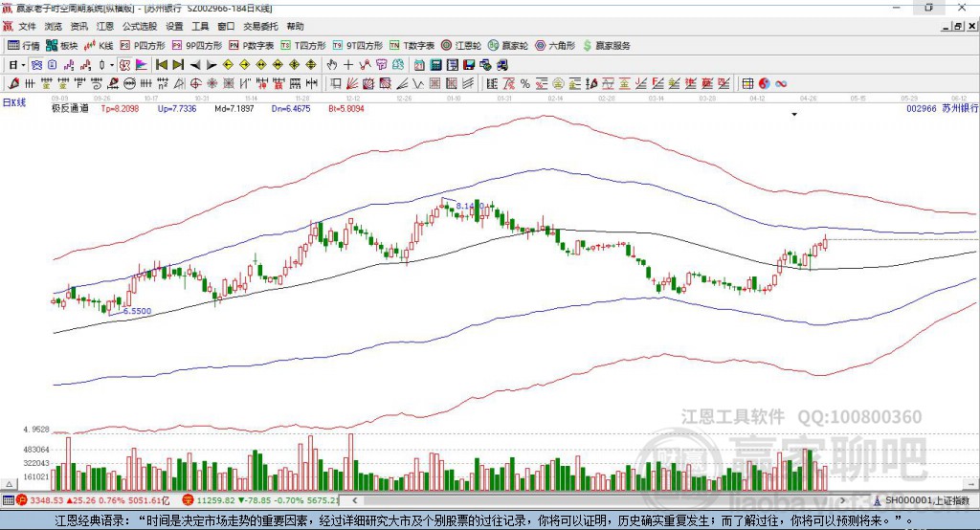
Task: Open the 浏览 menu
Action: point(54,26)
